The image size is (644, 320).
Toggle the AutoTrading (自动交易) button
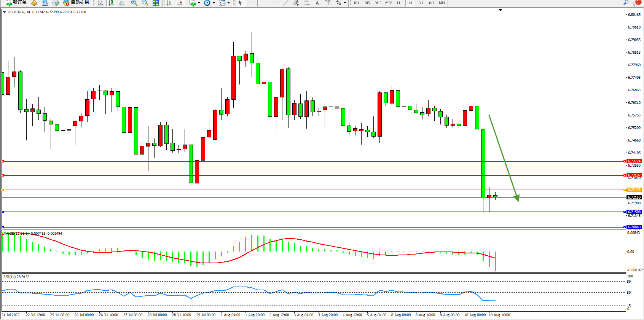(x=76, y=3)
